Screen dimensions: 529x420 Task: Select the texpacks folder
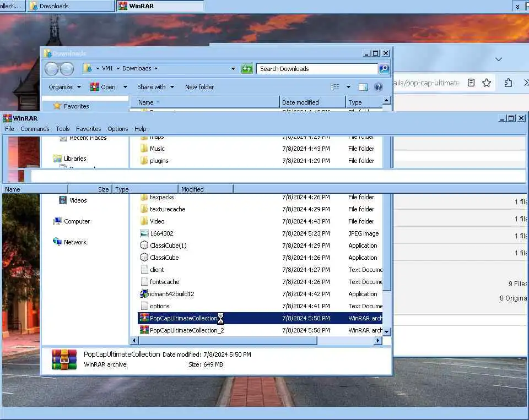tap(162, 197)
